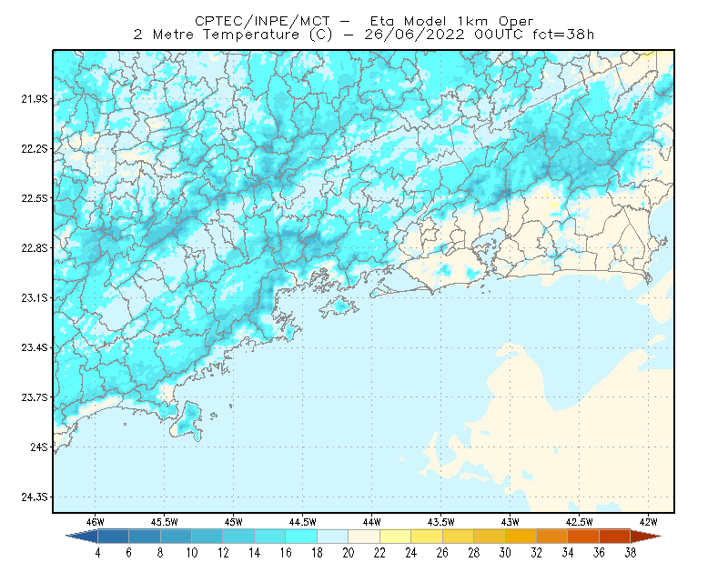Viewport: 728px width, 562px height.
Task: Click the 36-38 brown-red legend swatch
Action: pos(615,537)
